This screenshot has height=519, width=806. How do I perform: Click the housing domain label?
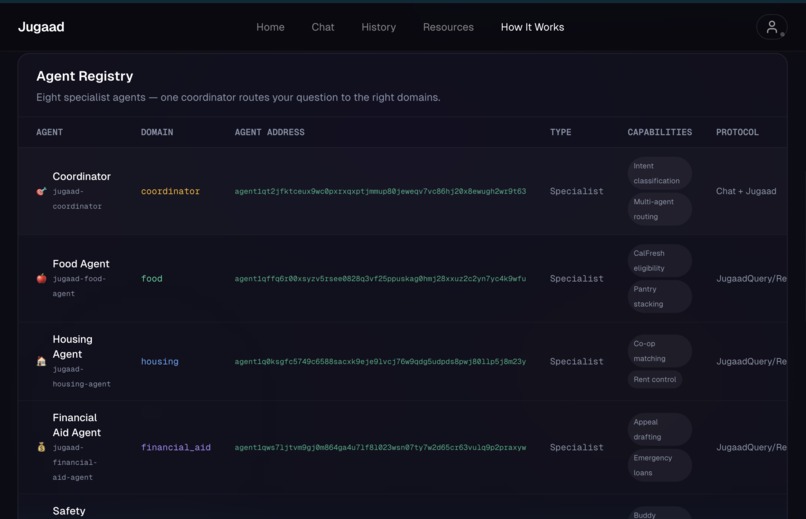(x=160, y=361)
